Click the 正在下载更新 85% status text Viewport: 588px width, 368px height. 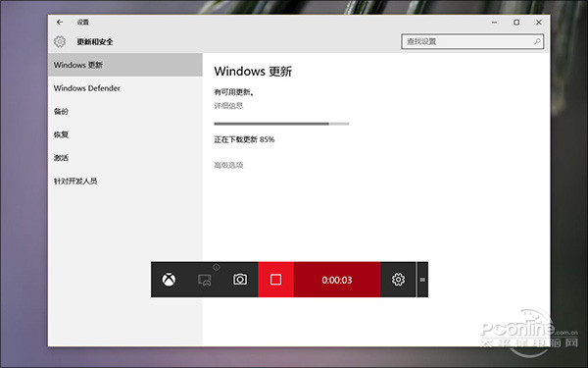244,139
